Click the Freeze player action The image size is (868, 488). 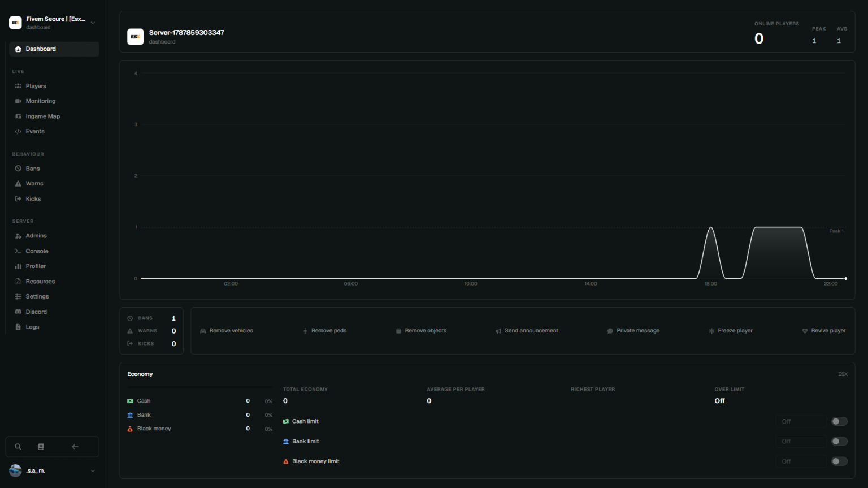click(731, 331)
